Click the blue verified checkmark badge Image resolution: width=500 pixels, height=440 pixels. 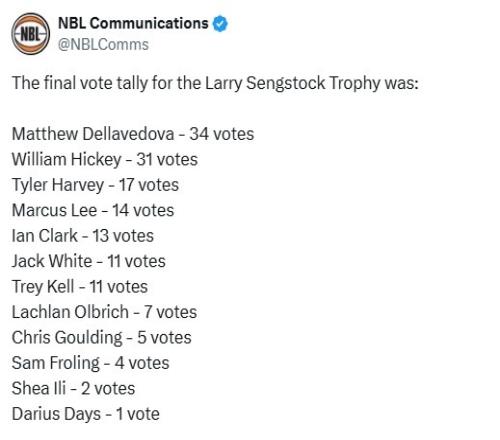(220, 24)
